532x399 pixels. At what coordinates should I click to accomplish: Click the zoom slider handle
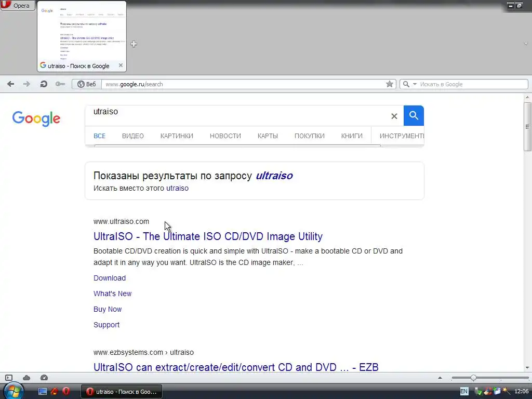coord(473,378)
